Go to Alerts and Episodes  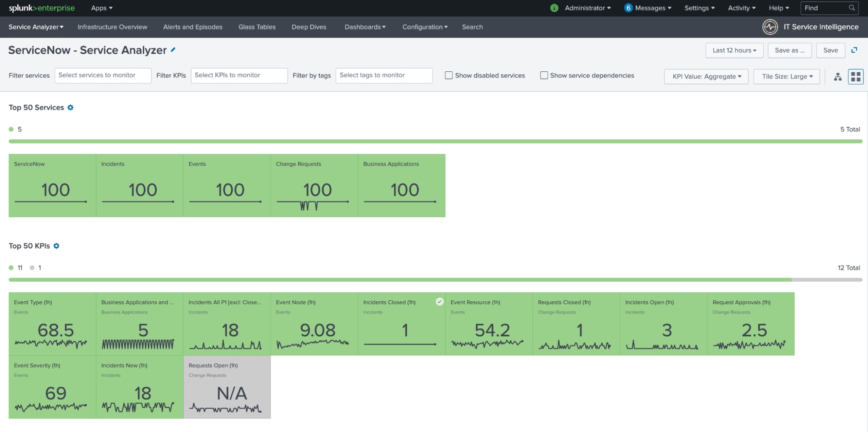click(193, 27)
